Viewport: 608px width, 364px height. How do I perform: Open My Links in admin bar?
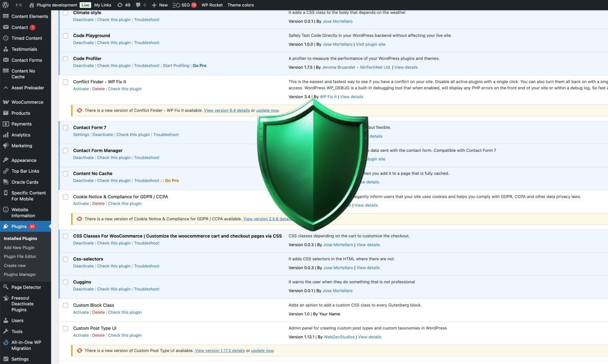pyautogui.click(x=102, y=5)
